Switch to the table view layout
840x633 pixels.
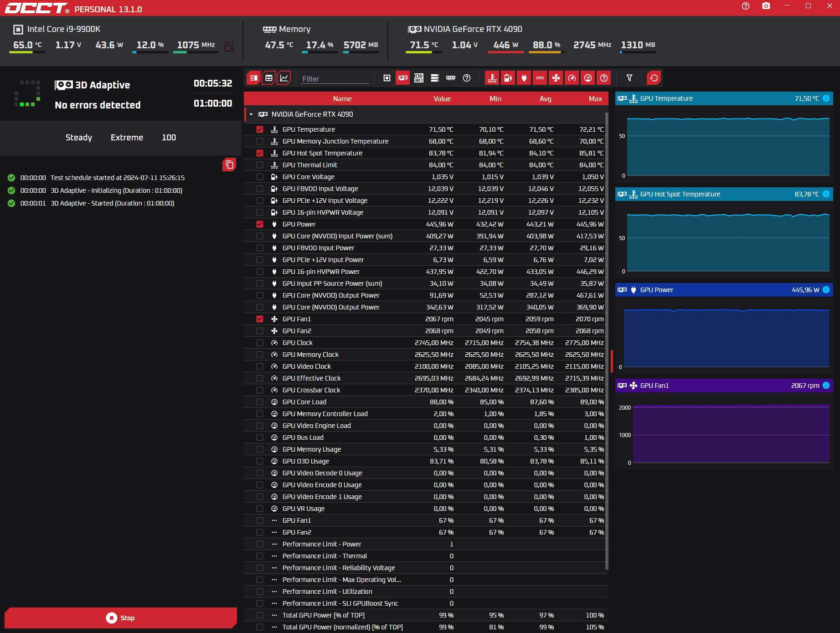click(269, 78)
